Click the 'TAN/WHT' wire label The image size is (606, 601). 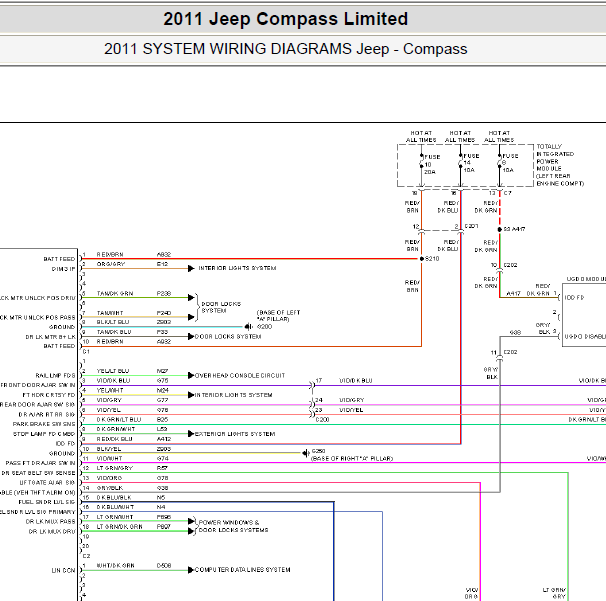click(x=110, y=313)
